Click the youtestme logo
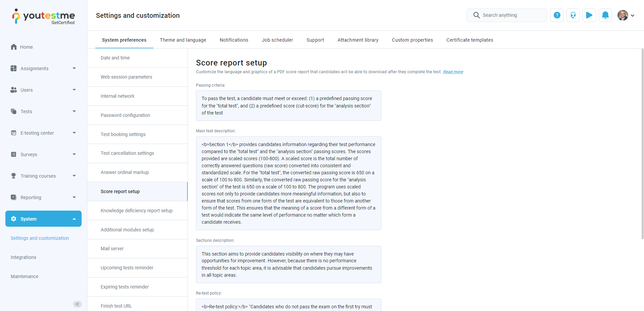The width and height of the screenshot is (644, 311). pos(44,16)
